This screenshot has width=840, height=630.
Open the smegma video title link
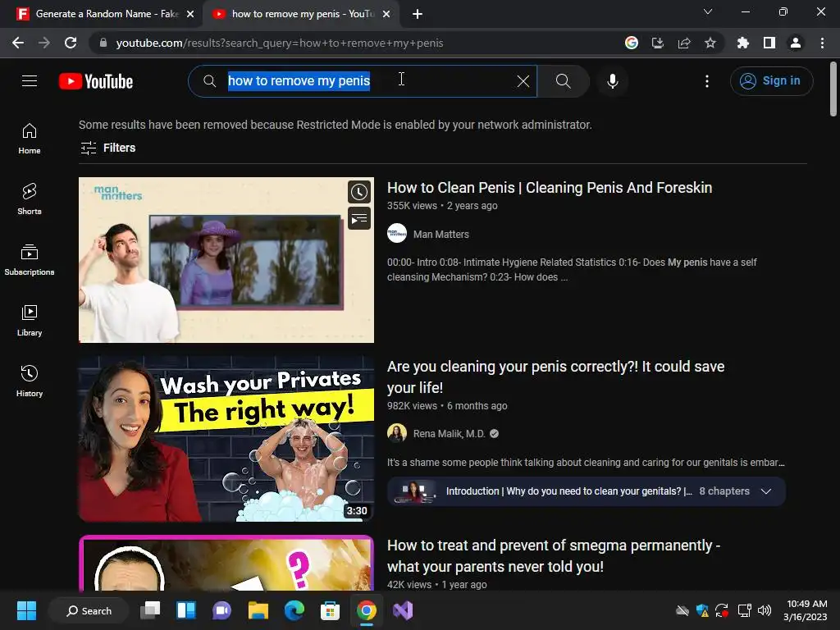[x=554, y=556]
